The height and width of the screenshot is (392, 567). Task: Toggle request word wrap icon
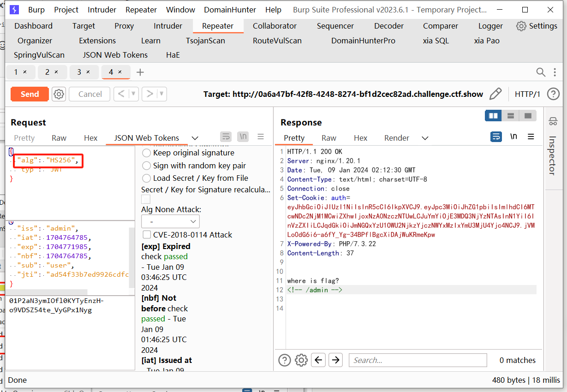[x=226, y=137]
